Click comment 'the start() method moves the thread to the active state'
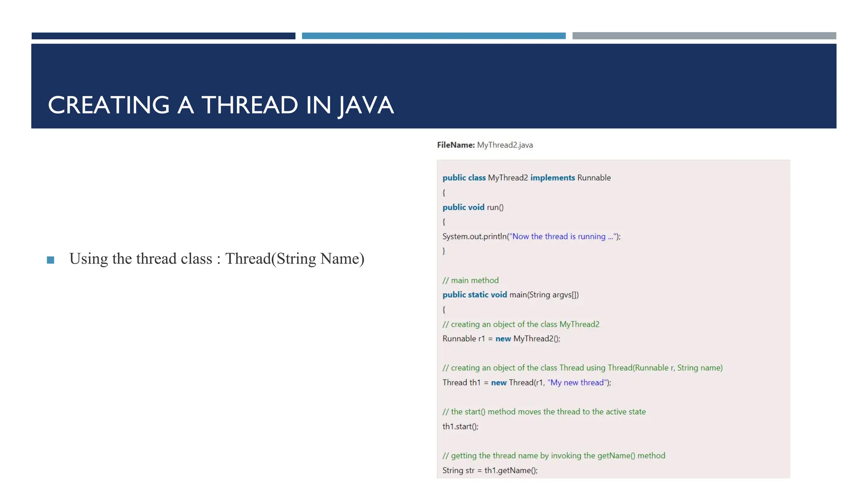 pyautogui.click(x=544, y=412)
